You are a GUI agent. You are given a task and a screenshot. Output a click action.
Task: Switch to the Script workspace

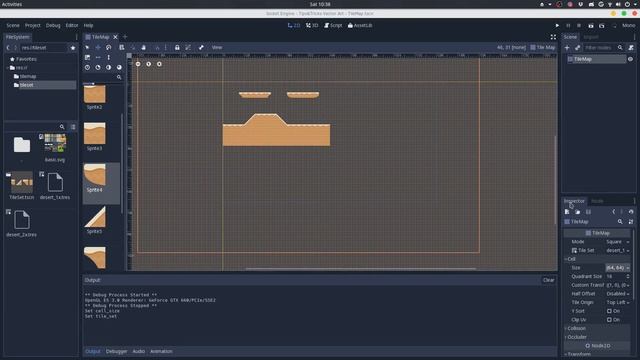[x=333, y=25]
